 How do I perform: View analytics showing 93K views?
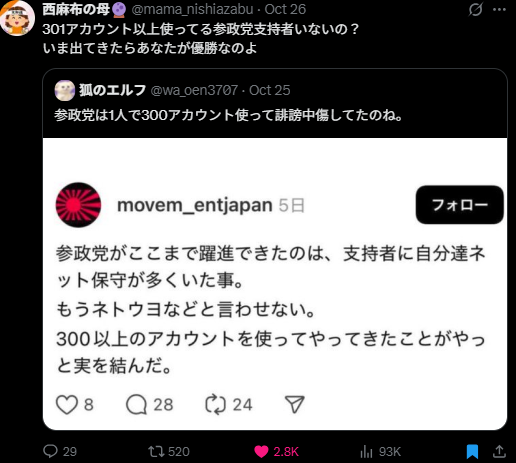click(366, 452)
